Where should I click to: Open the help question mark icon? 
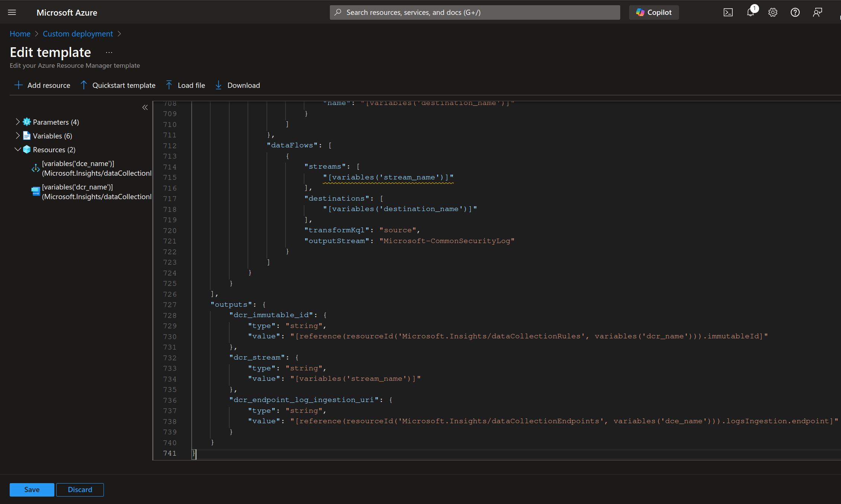[x=795, y=12]
